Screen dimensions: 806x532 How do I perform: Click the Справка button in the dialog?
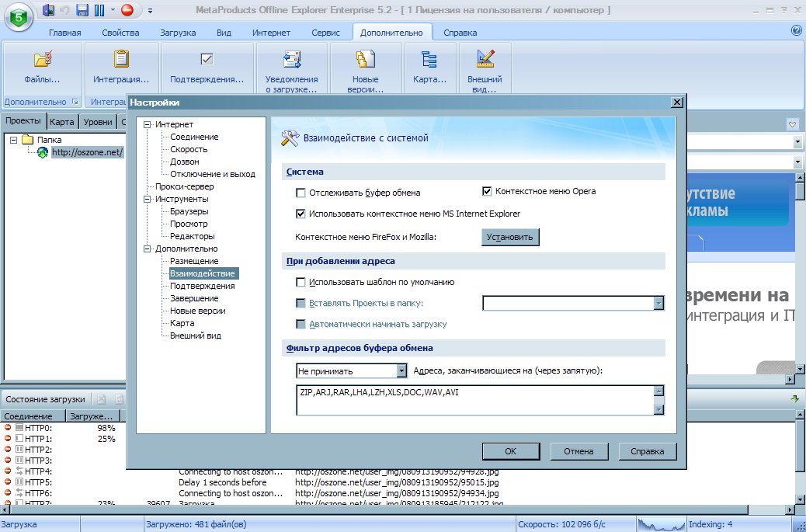click(647, 451)
